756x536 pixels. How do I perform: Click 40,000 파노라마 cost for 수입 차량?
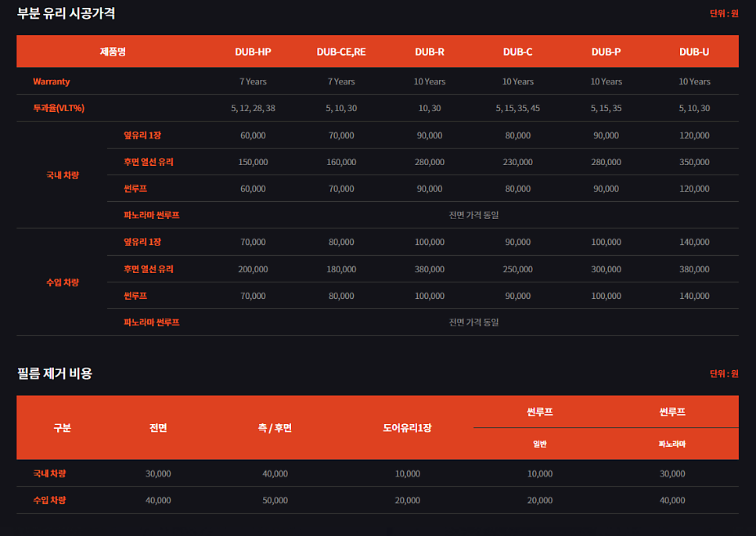click(x=672, y=500)
